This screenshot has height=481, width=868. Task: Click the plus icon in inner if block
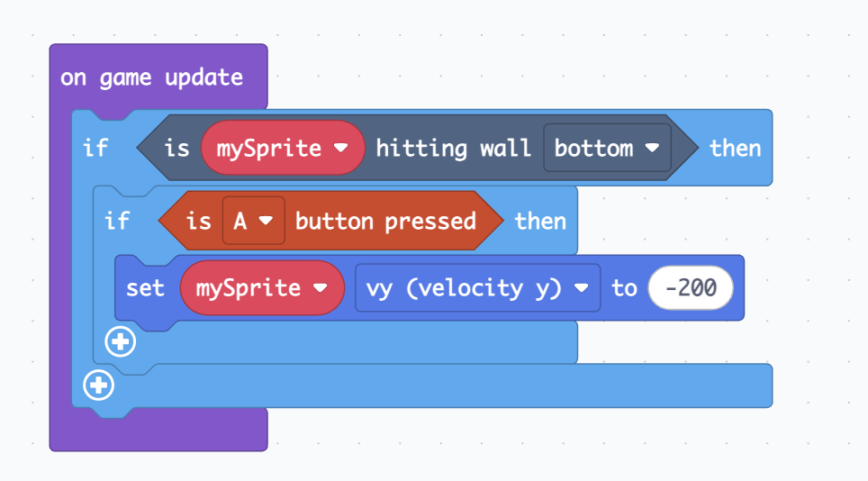120,341
